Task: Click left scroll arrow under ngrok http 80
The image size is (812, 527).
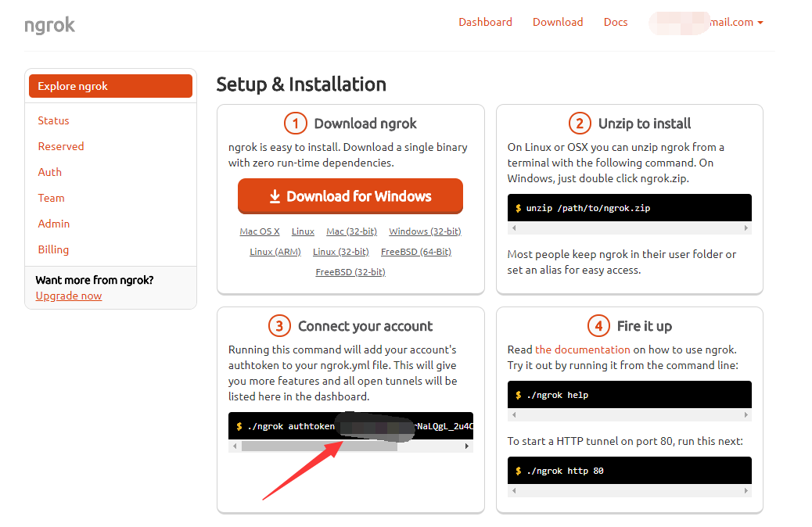Action: coord(514,490)
